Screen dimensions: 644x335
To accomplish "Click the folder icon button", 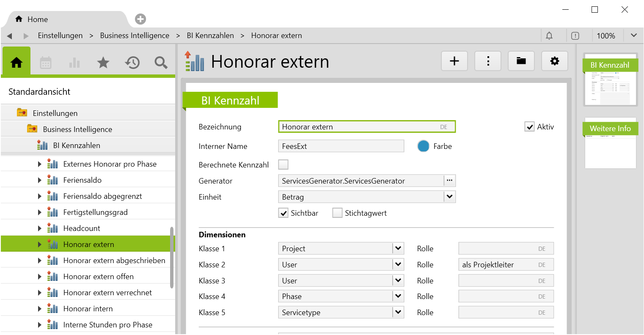I will [521, 61].
